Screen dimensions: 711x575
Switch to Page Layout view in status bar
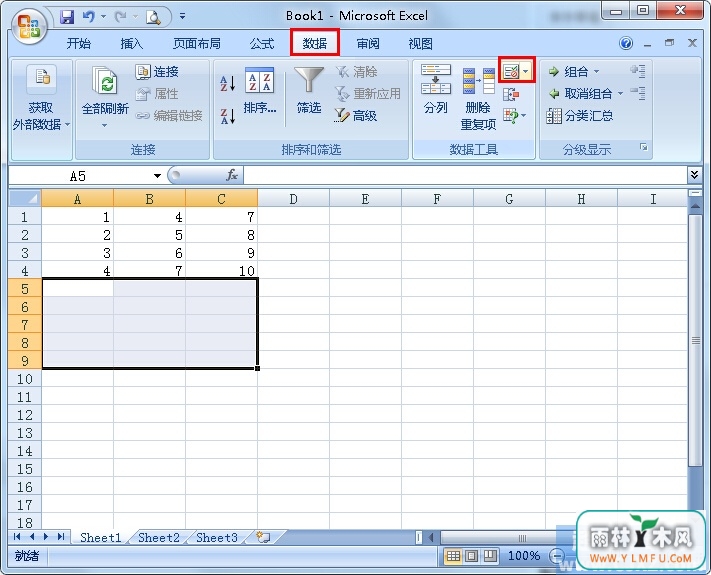(x=472, y=556)
